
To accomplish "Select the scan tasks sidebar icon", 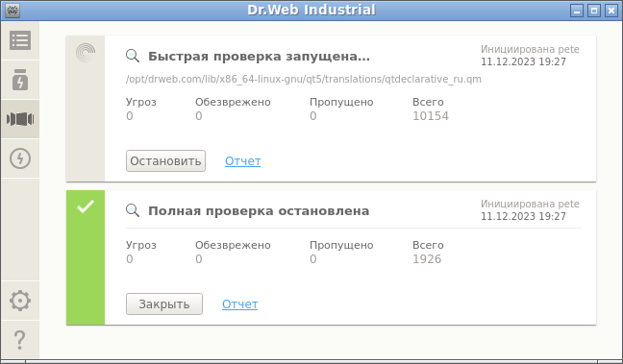I will pos(20,119).
